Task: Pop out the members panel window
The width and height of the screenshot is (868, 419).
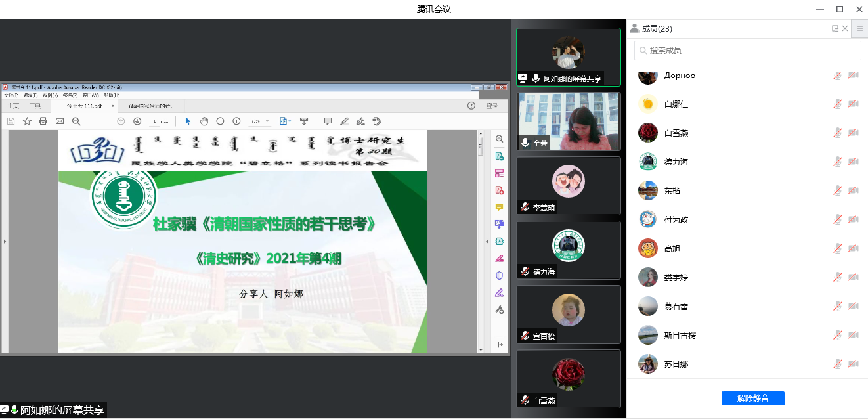Action: tap(835, 28)
